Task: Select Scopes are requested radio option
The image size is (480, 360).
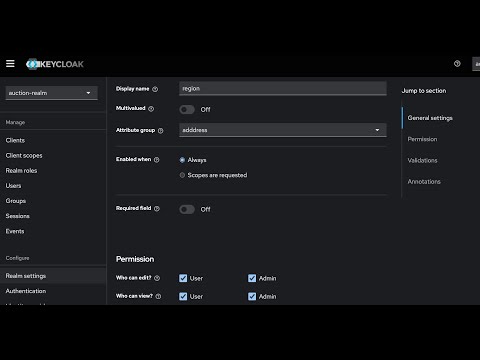Action: click(182, 175)
